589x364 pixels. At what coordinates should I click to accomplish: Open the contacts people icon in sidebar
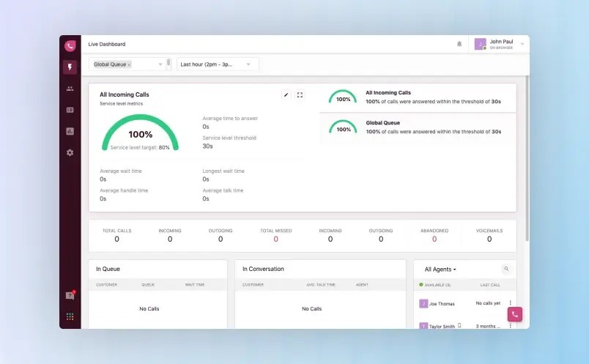[x=70, y=89]
